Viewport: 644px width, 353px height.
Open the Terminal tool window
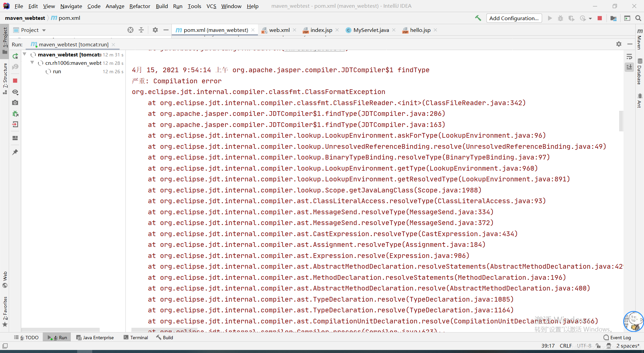click(136, 338)
